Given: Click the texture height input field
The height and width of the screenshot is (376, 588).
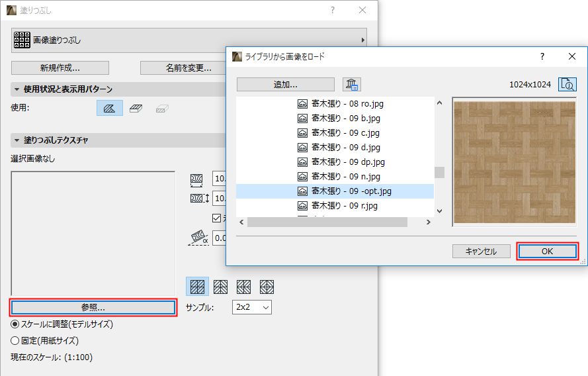Looking at the screenshot, I should click(x=220, y=198).
